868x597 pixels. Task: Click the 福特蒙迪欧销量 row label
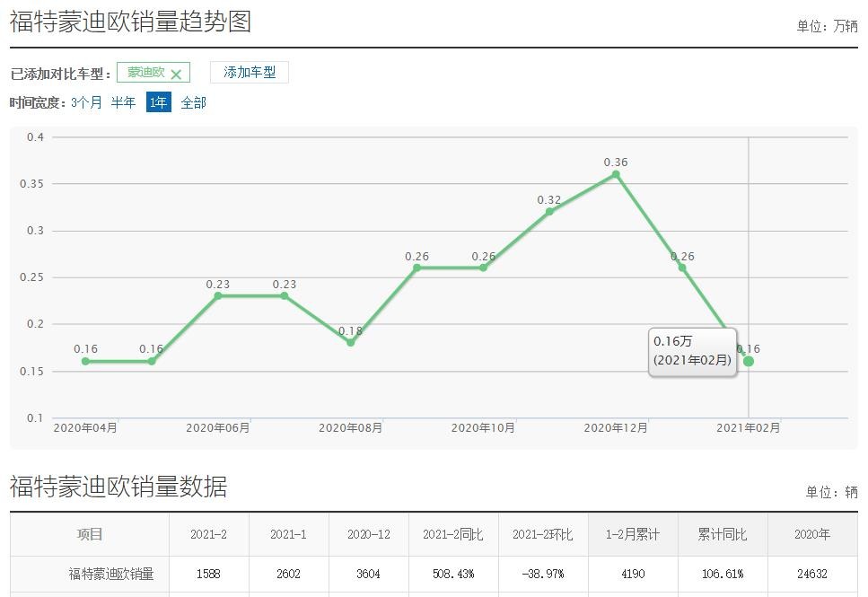point(111,574)
